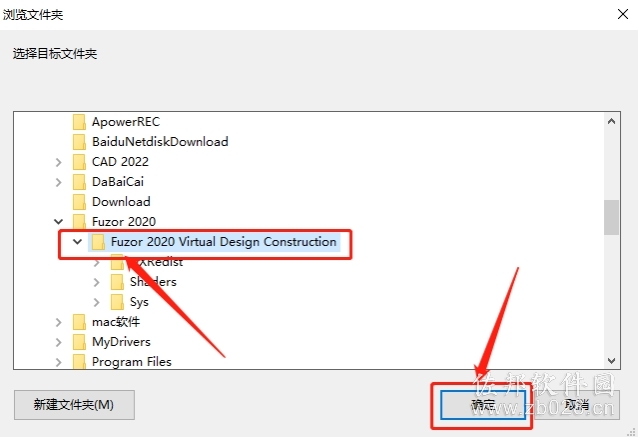
Task: Select the Fuzor 2020 folder name
Action: (124, 221)
